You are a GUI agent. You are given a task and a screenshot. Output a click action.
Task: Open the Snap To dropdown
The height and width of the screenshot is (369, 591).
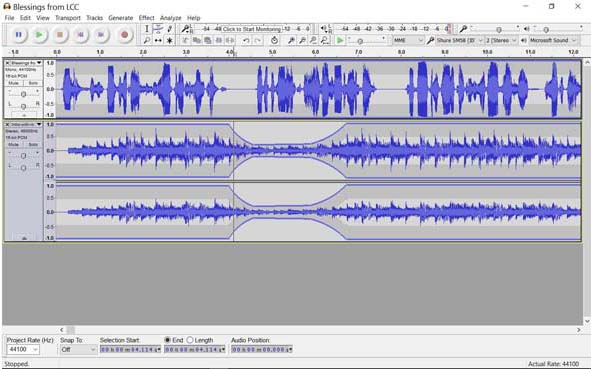(x=78, y=350)
